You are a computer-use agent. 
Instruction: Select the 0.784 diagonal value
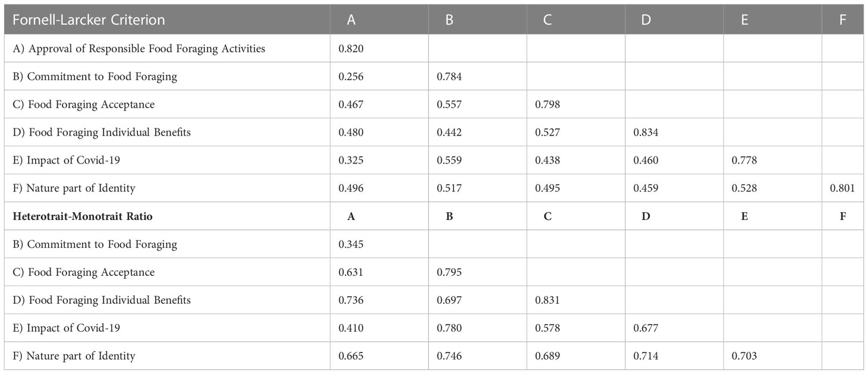[449, 77]
